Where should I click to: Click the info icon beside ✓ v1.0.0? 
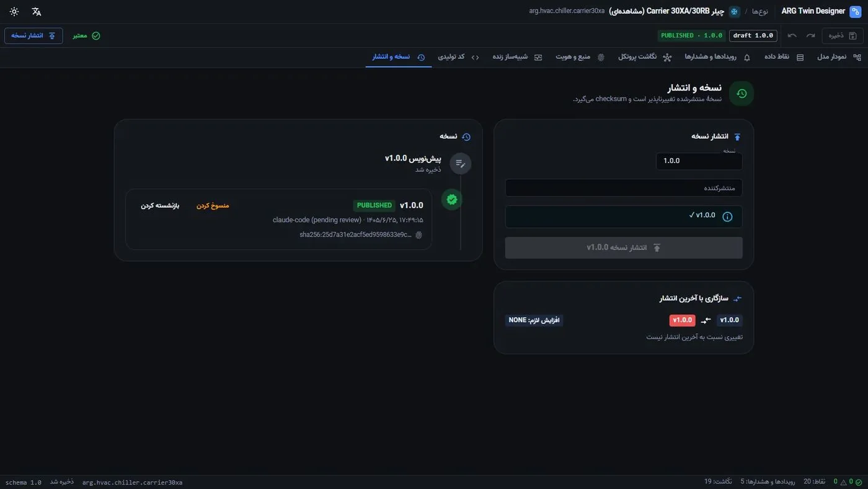728,217
